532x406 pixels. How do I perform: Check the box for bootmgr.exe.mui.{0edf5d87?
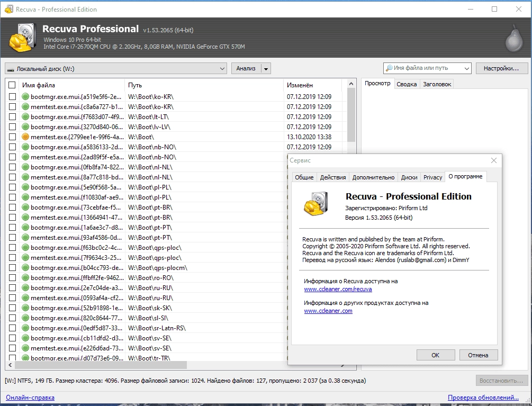12,328
